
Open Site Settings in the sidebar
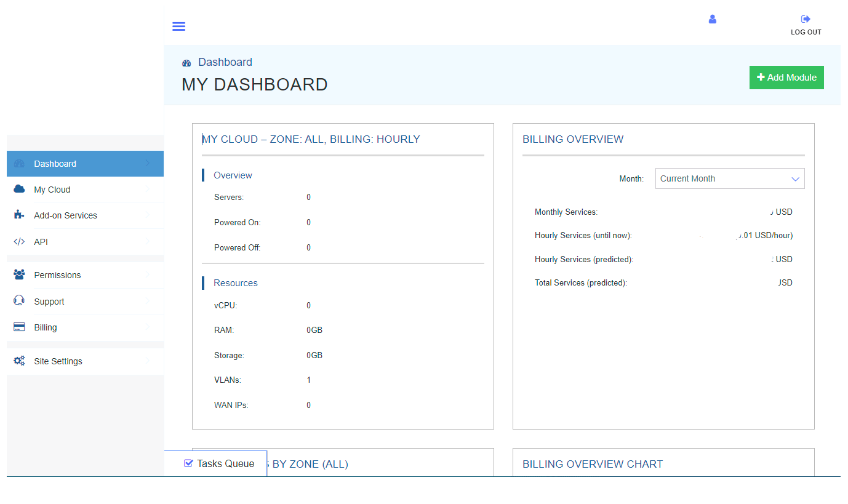click(85, 361)
